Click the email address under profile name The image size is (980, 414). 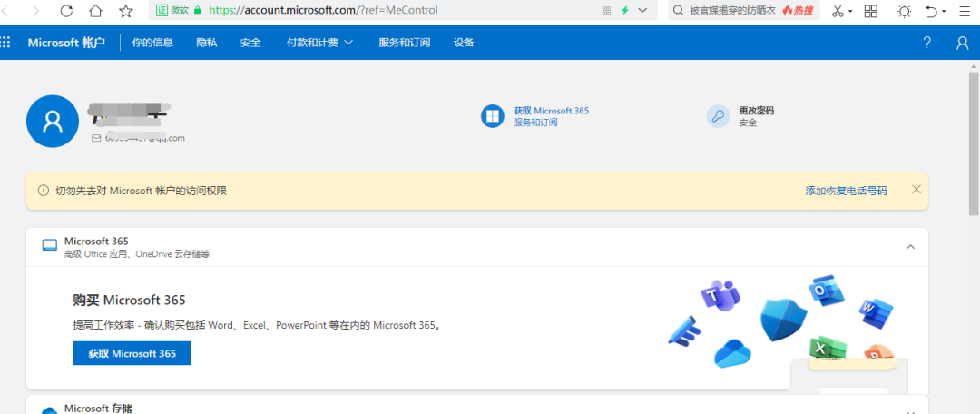pos(143,138)
